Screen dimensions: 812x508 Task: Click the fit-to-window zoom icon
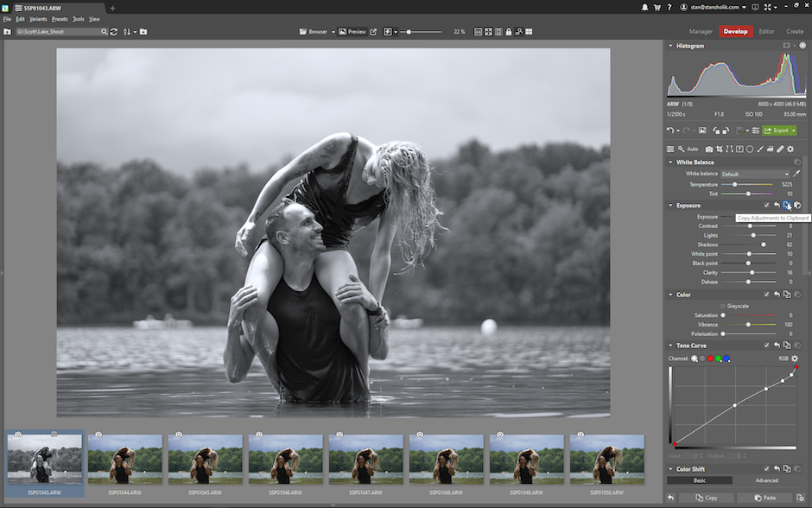488,32
